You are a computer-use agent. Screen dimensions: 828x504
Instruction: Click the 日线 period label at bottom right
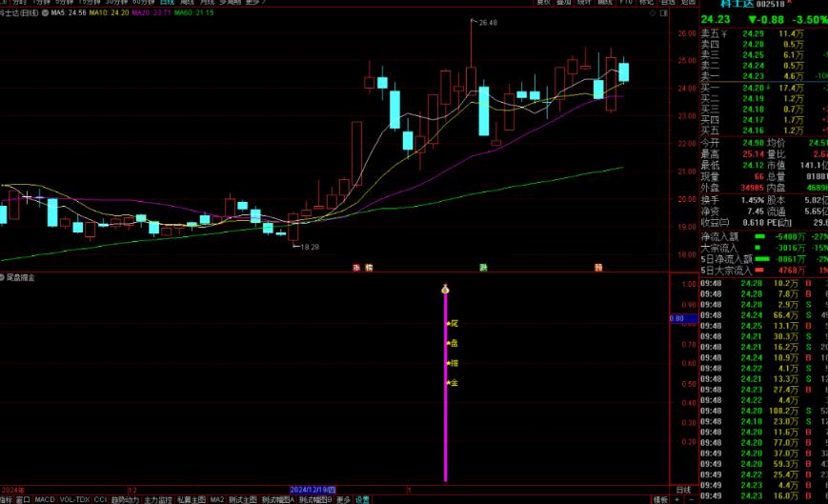(x=683, y=490)
